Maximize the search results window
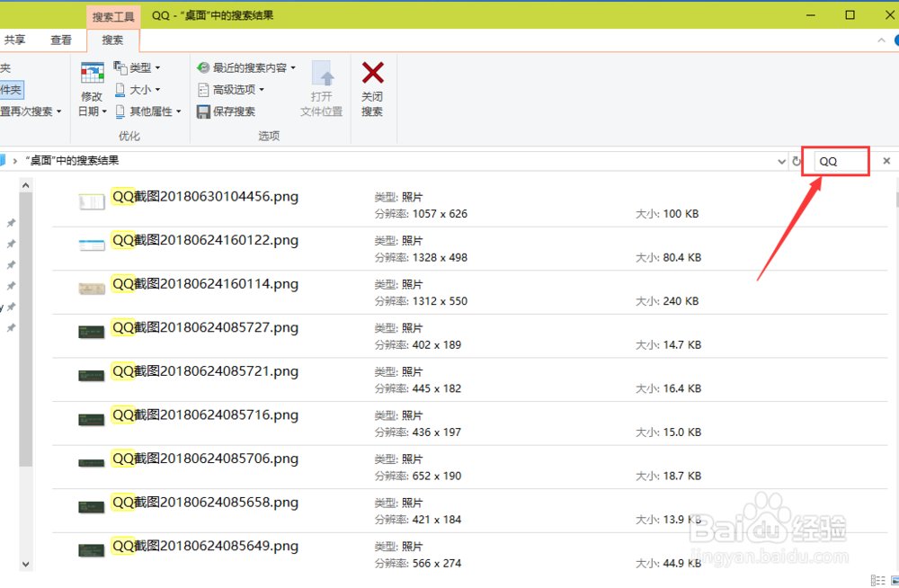The width and height of the screenshot is (899, 588). pyautogui.click(x=850, y=15)
